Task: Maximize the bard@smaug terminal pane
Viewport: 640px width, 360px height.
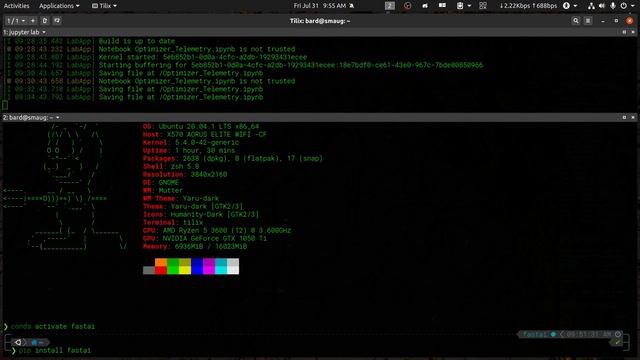Action: click(624, 118)
